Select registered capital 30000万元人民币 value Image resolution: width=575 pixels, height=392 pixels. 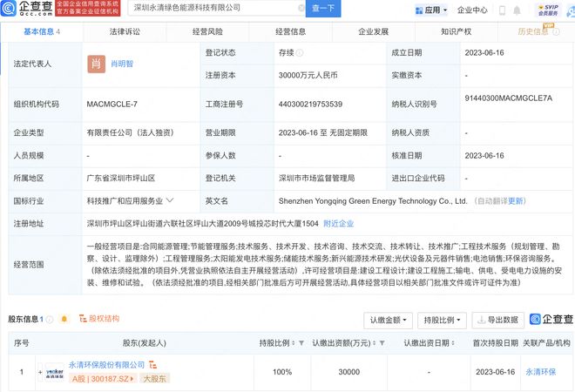[x=308, y=76]
